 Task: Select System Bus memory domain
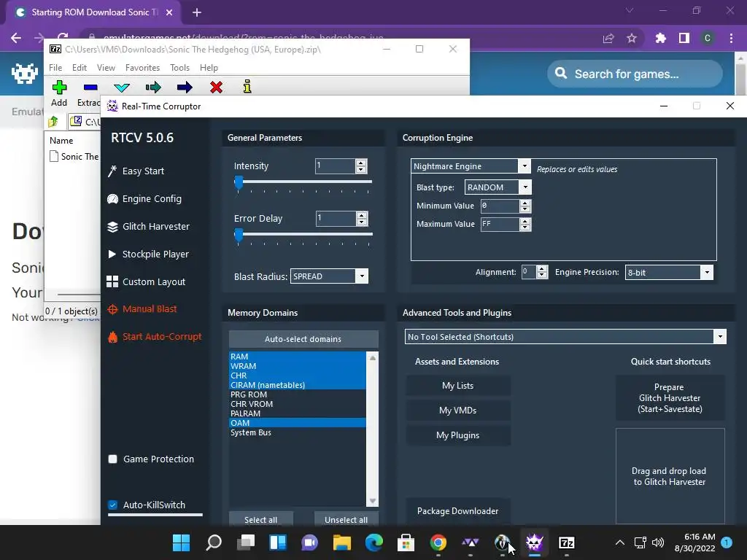click(298, 432)
